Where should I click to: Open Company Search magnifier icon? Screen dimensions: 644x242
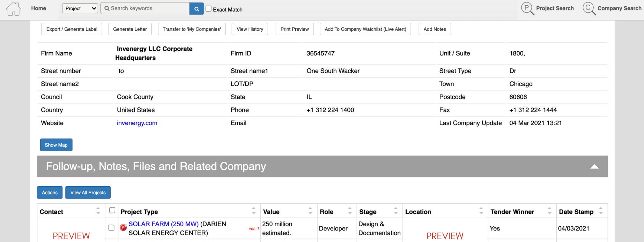click(x=589, y=9)
